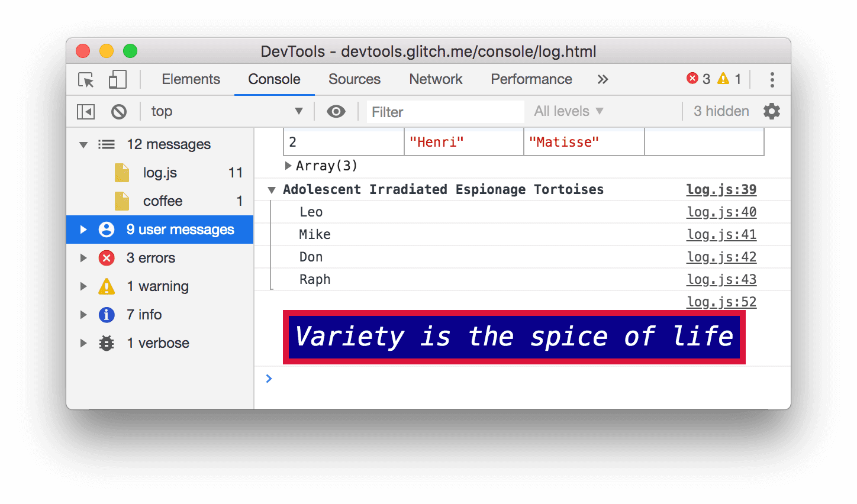Click the red badge showing 3 errors
The image size is (857, 504).
pyautogui.click(x=700, y=79)
